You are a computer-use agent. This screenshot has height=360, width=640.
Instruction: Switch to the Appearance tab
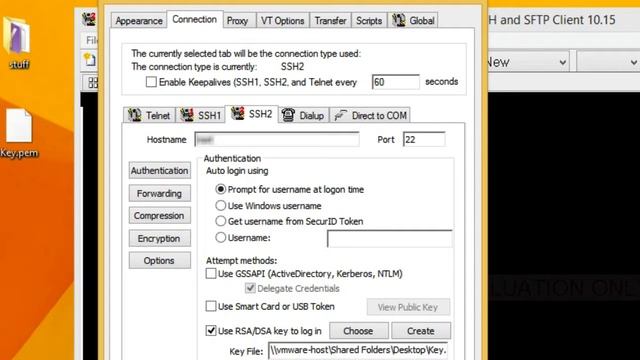(139, 20)
